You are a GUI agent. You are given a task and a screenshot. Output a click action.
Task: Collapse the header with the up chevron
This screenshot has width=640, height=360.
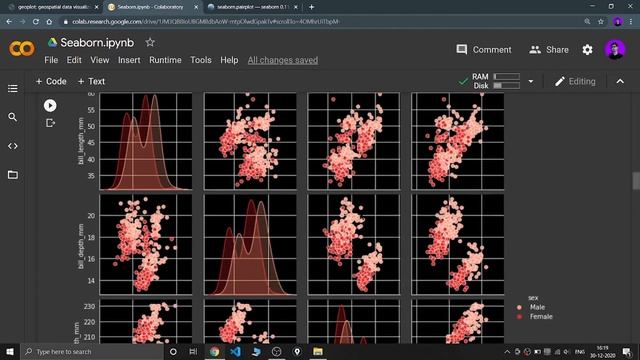620,81
